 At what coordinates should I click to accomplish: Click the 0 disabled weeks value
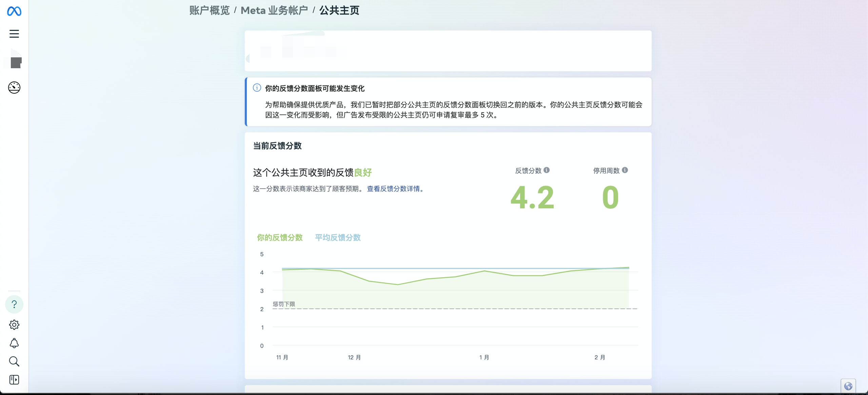click(610, 197)
